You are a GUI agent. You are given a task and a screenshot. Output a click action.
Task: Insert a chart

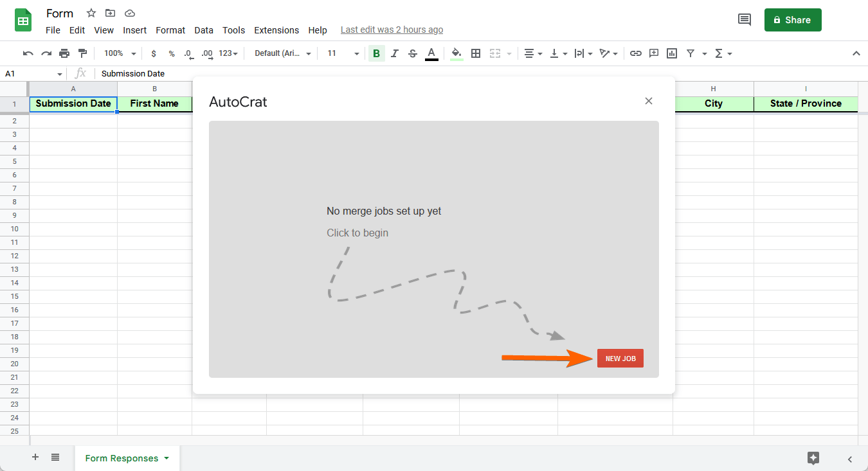[x=672, y=53]
